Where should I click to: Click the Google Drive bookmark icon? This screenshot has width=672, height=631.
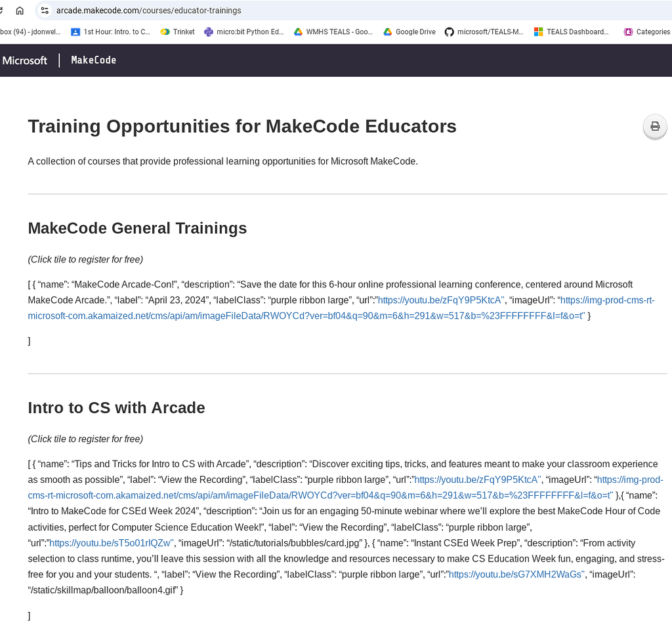pos(387,31)
